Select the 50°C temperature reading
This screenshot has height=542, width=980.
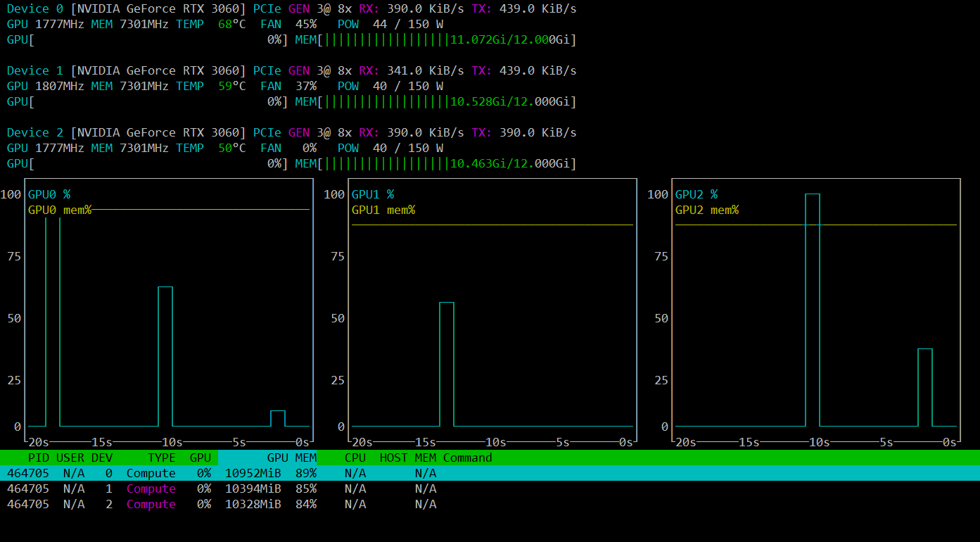pos(232,148)
